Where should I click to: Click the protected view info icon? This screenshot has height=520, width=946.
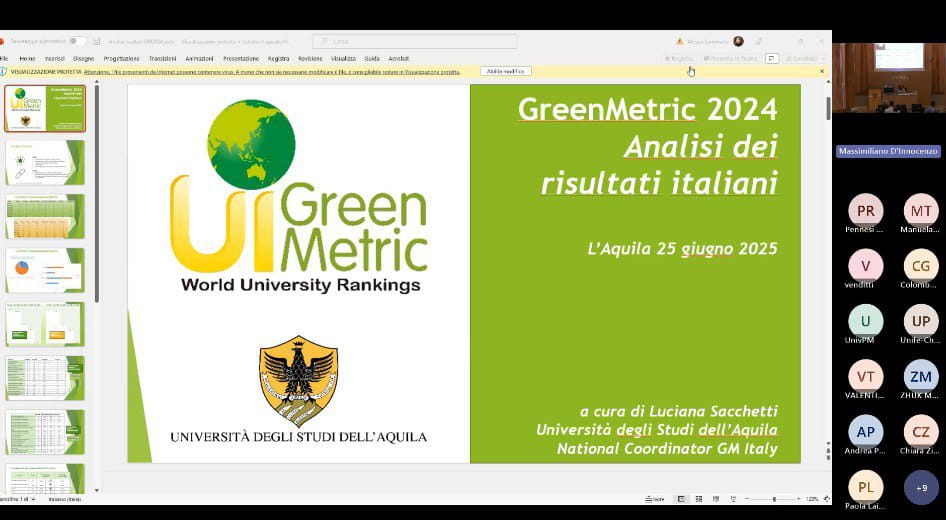pos(4,71)
